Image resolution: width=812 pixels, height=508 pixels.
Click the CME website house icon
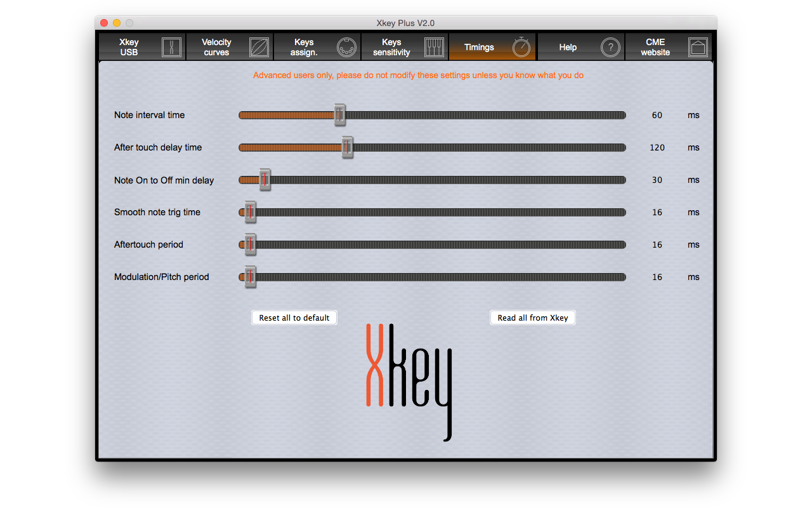(698, 48)
